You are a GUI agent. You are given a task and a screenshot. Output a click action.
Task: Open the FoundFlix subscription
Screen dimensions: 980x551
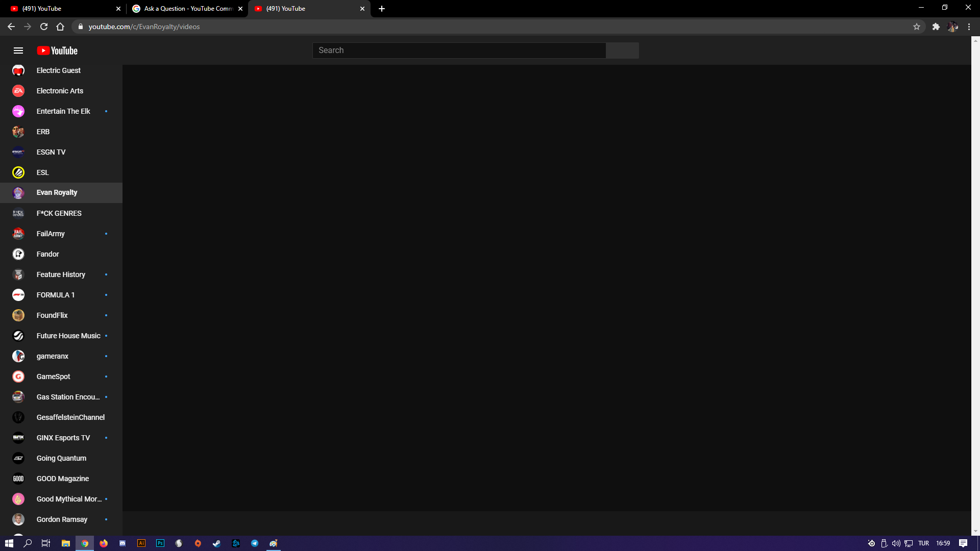[x=61, y=315]
